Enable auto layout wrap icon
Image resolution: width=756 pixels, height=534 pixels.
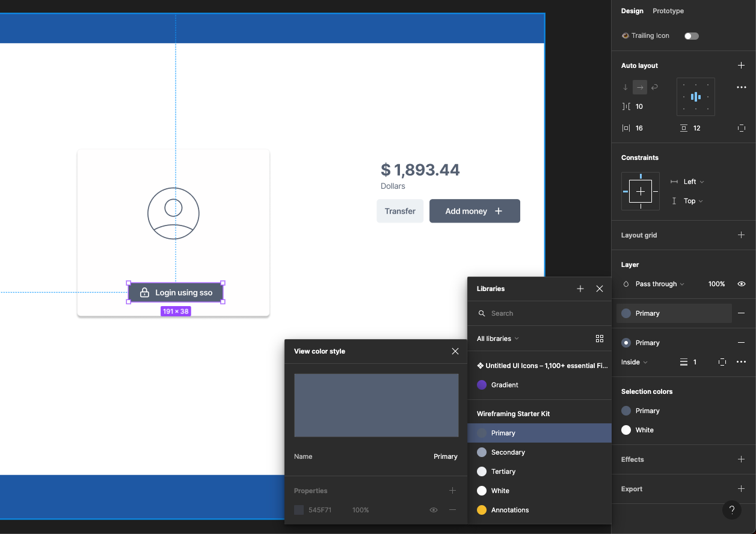654,87
